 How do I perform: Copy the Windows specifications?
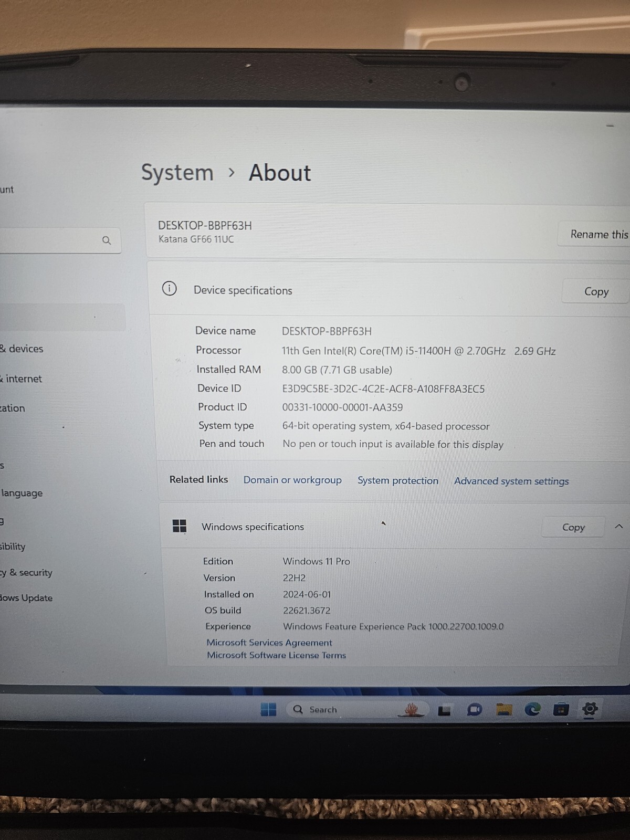coord(573,527)
